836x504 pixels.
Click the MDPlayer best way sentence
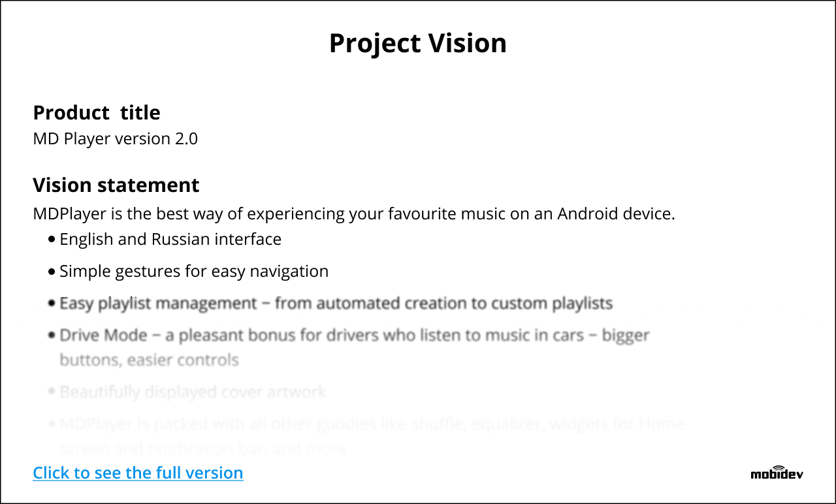pos(354,213)
